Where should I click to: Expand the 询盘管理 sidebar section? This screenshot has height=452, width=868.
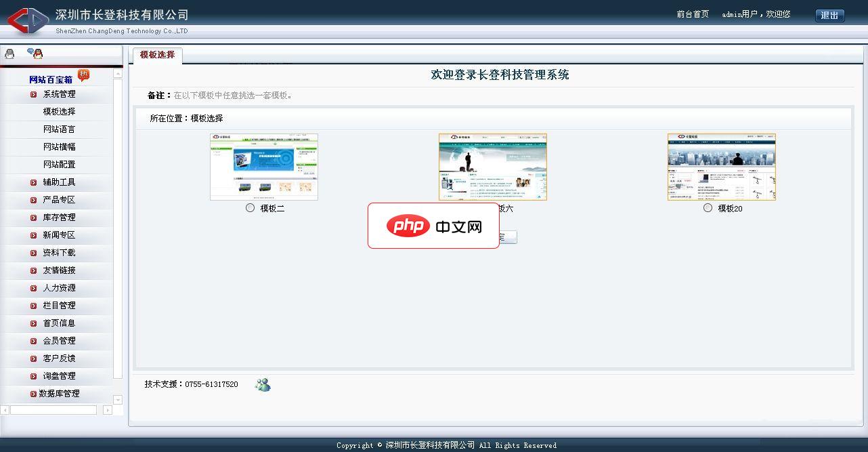point(59,376)
